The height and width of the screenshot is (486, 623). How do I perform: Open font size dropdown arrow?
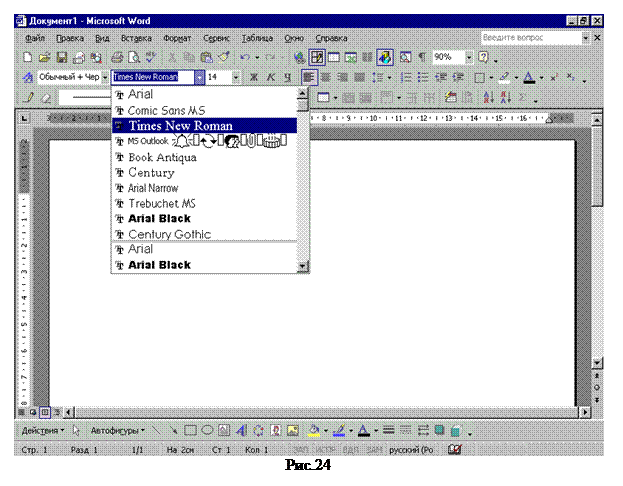tap(236, 77)
